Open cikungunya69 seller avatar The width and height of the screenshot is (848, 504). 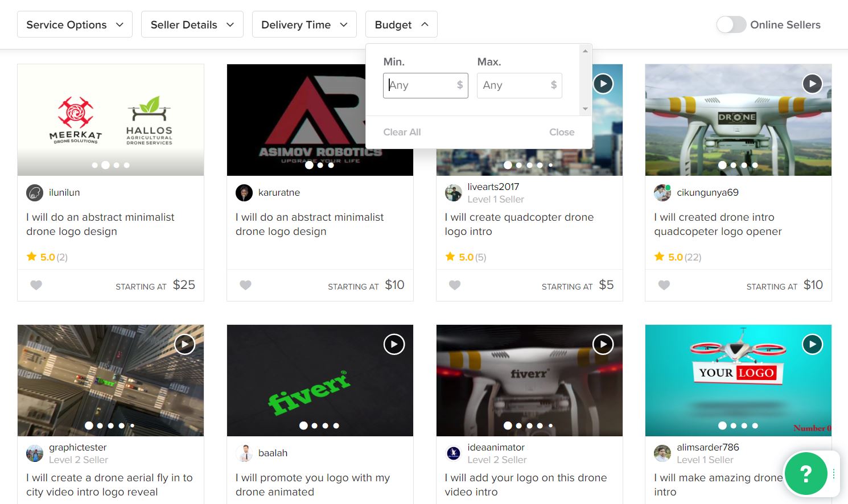pyautogui.click(x=662, y=193)
